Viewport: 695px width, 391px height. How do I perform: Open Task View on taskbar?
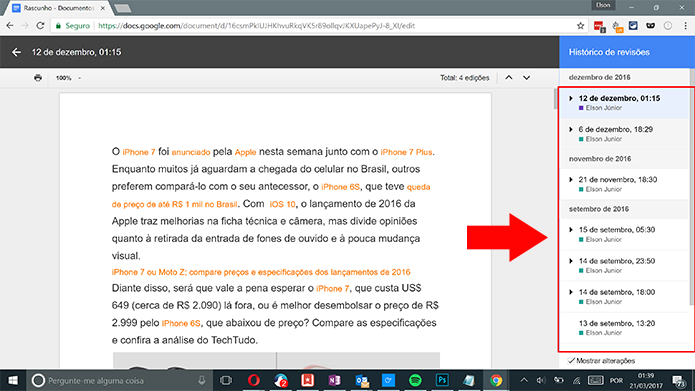tap(226, 380)
